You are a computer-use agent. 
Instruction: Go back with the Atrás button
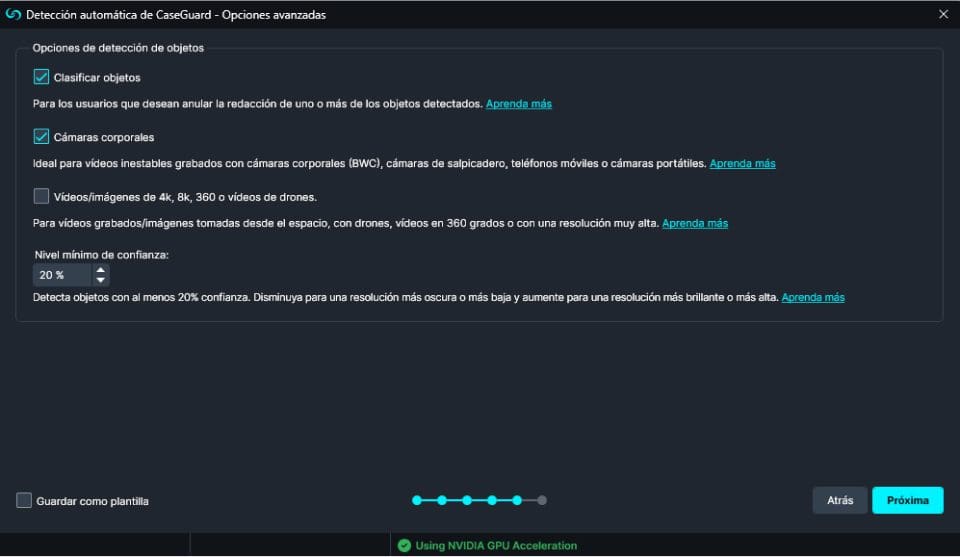click(839, 500)
